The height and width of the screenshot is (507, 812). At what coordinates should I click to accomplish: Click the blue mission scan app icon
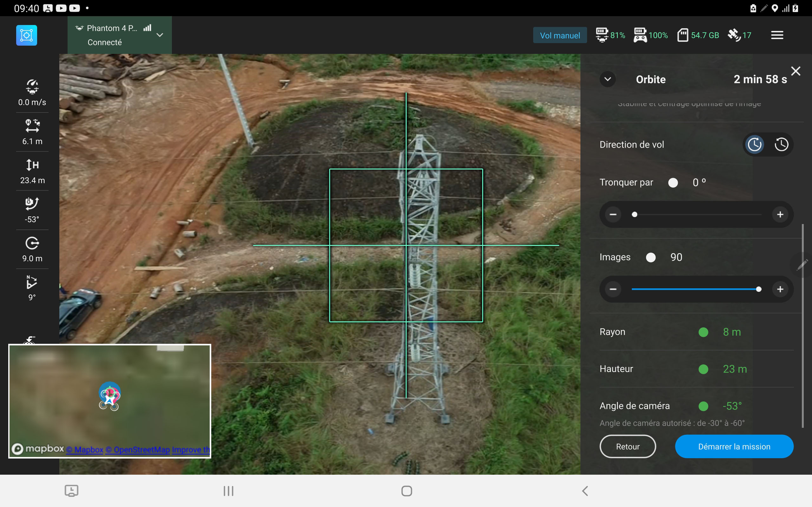pyautogui.click(x=27, y=35)
